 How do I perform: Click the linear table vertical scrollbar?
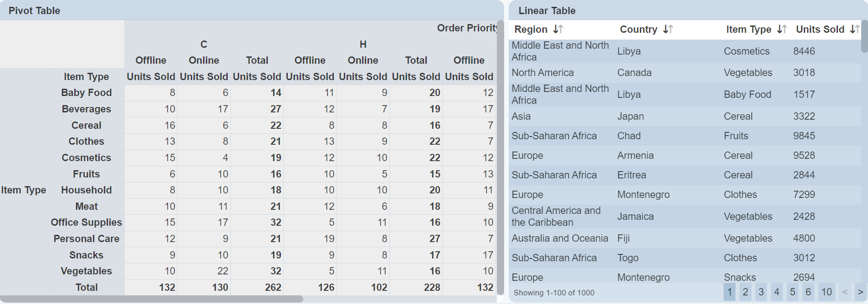pos(864,36)
